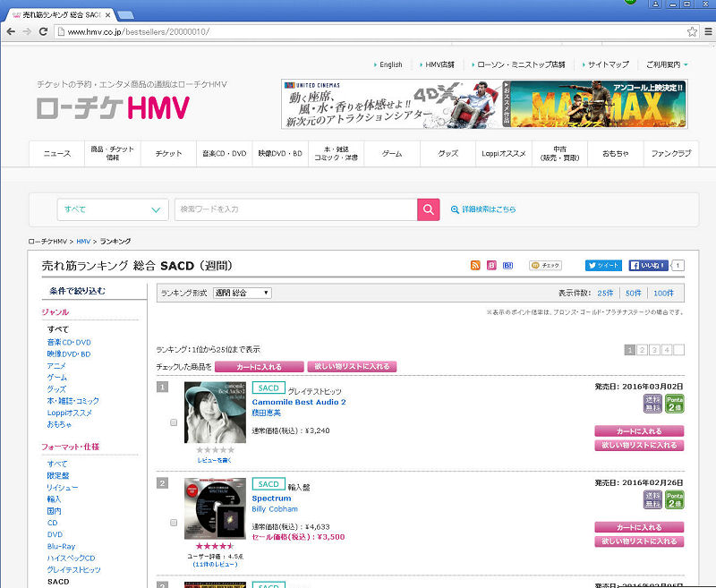The height and width of the screenshot is (588, 716).
Task: Open the Loppiオススメ navigation tab
Action: click(x=504, y=153)
